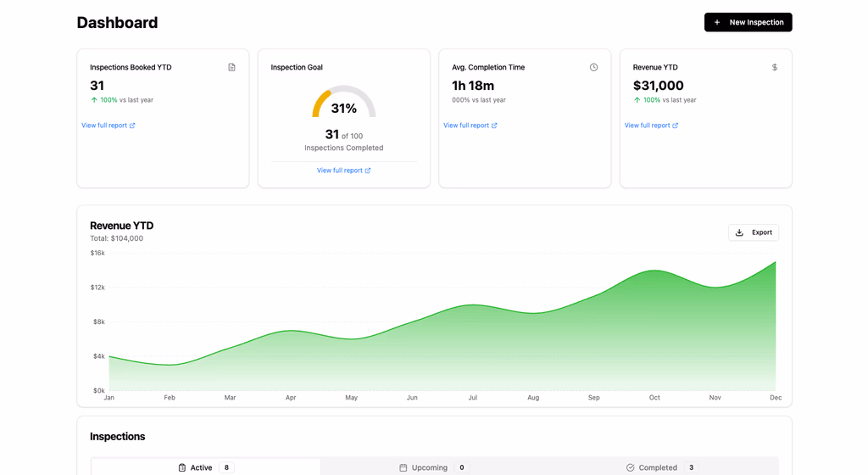This screenshot has height=475, width=868.
Task: Click the October peak on revenue chart
Action: 654,271
